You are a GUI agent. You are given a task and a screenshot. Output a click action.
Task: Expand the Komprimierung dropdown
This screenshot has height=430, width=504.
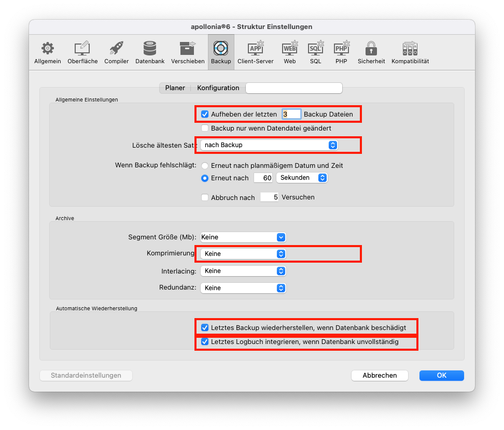243,254
